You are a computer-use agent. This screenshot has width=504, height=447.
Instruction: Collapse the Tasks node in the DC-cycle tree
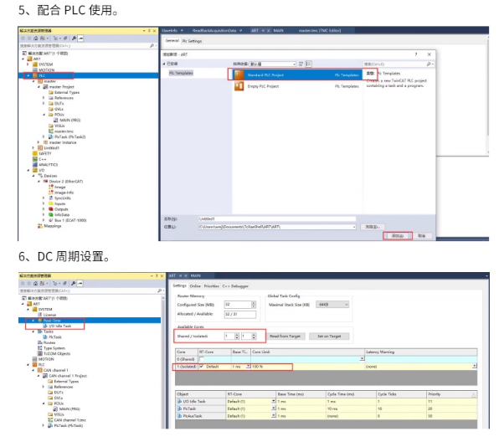point(33,331)
